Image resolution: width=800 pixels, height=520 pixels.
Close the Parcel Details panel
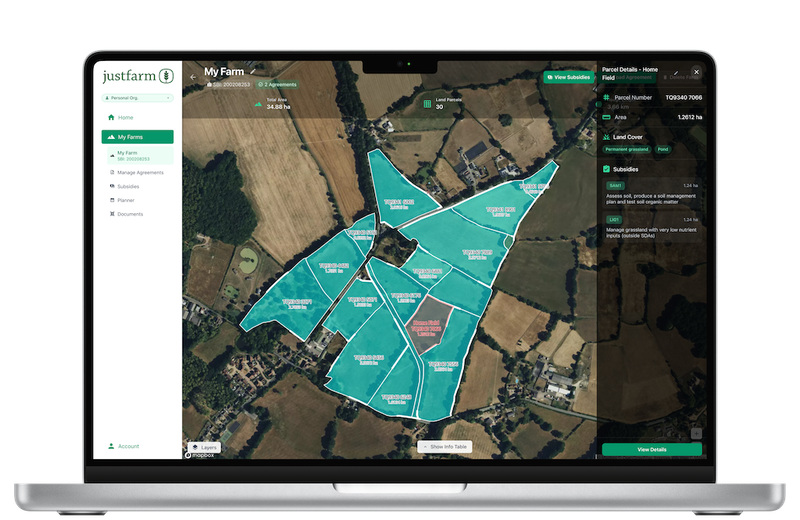696,72
